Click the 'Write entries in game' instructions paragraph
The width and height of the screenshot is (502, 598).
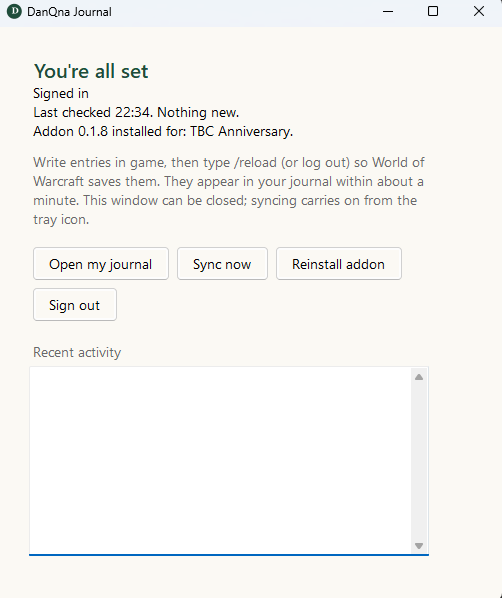point(229,191)
